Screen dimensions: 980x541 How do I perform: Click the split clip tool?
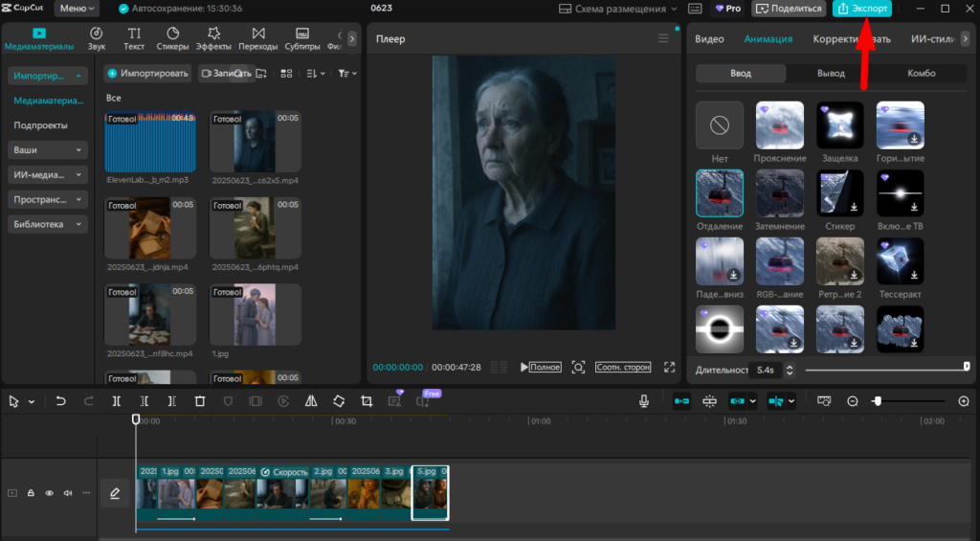pos(116,401)
